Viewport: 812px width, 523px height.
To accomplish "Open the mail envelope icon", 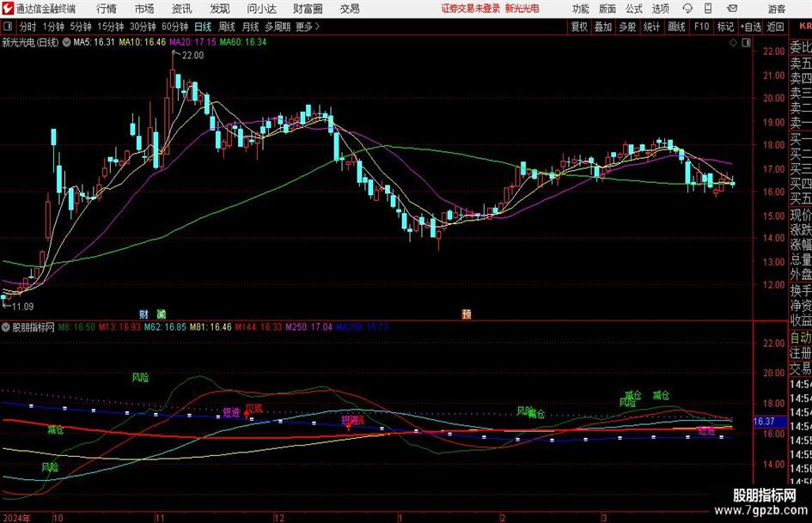I will pos(732,9).
